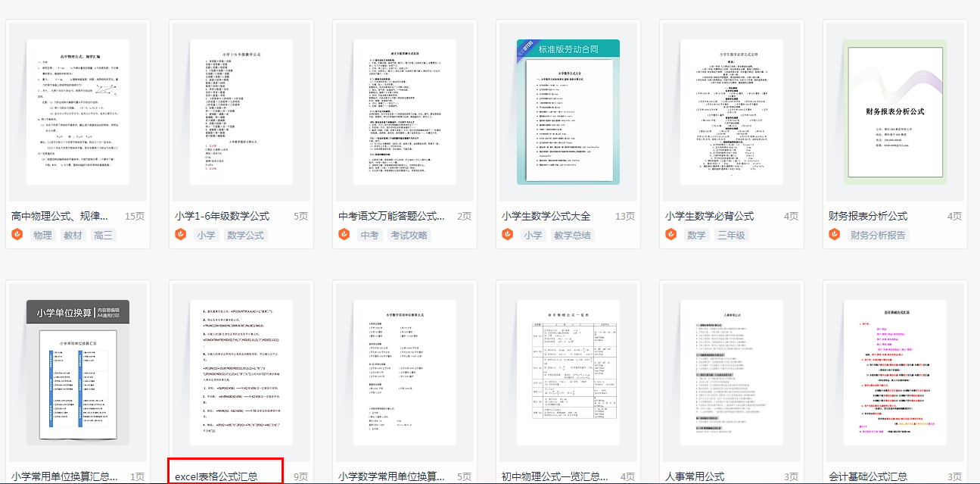Select the 考试攻略 tag
The height and width of the screenshot is (484, 980).
coord(409,235)
